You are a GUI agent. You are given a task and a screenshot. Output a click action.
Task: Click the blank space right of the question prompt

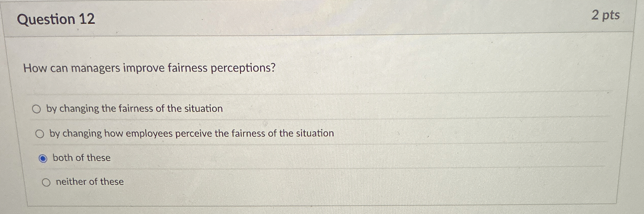point(430,68)
